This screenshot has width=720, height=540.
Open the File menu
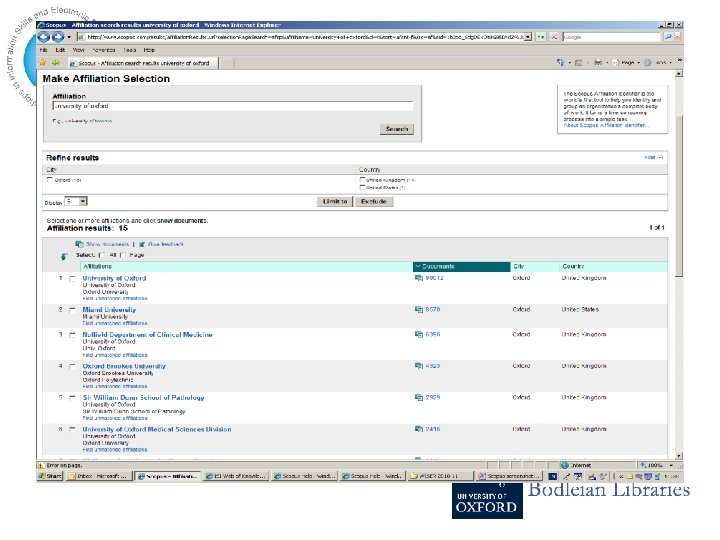point(44,50)
